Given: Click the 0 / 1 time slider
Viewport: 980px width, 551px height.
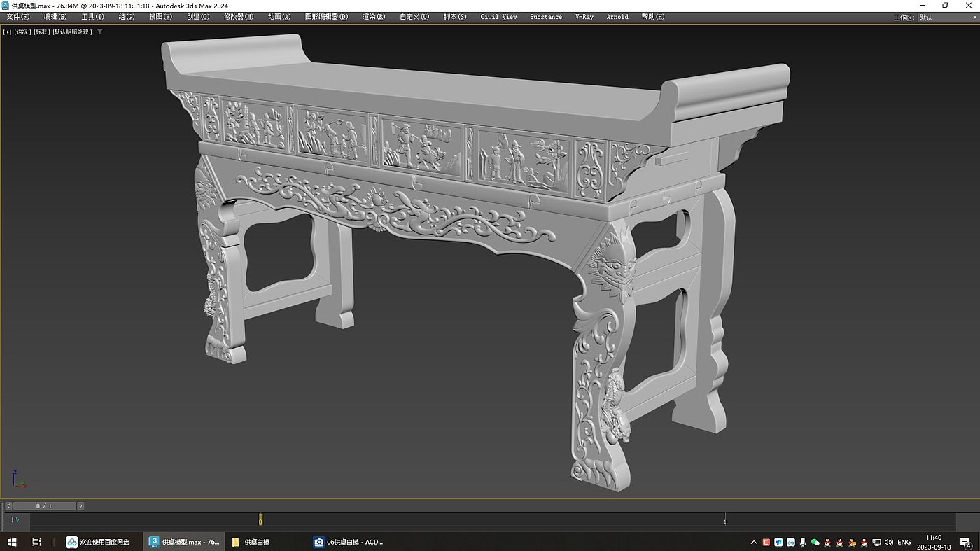Looking at the screenshot, I should (x=43, y=505).
